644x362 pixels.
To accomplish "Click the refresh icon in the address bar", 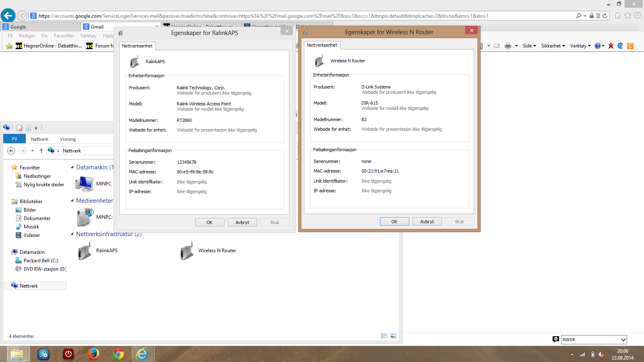I will click(605, 16).
